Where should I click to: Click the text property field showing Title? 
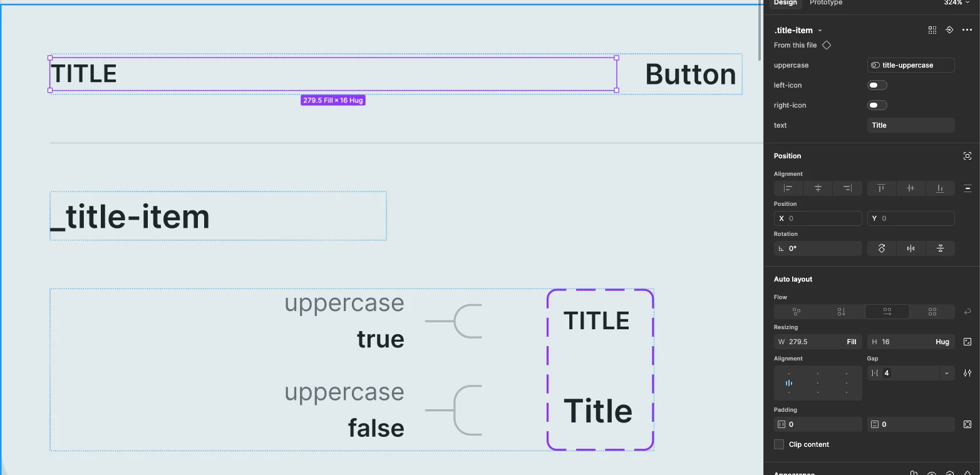pos(911,125)
